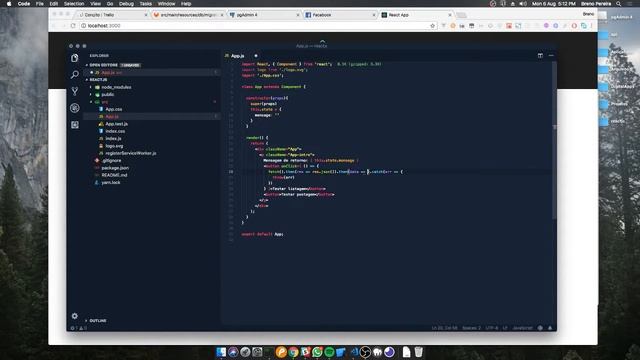Open the Selection menu
The width and height of the screenshot is (640, 360).
pyautogui.click(x=74, y=4)
